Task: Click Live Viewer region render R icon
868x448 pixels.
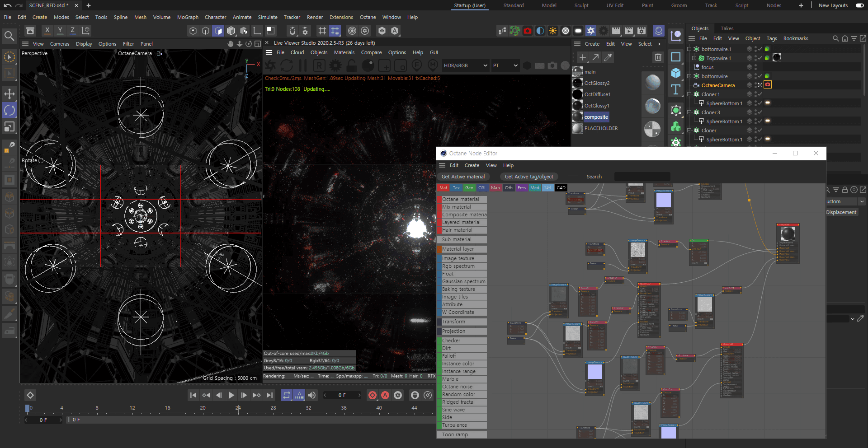Action: 319,65
